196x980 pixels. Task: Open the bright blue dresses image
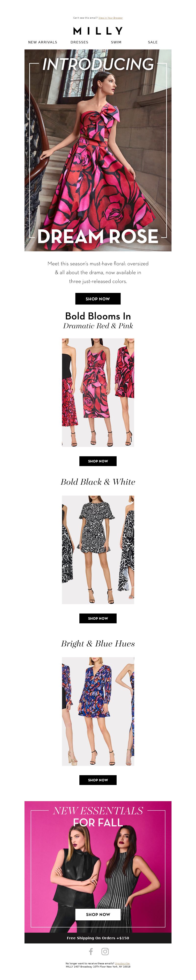(x=98, y=711)
